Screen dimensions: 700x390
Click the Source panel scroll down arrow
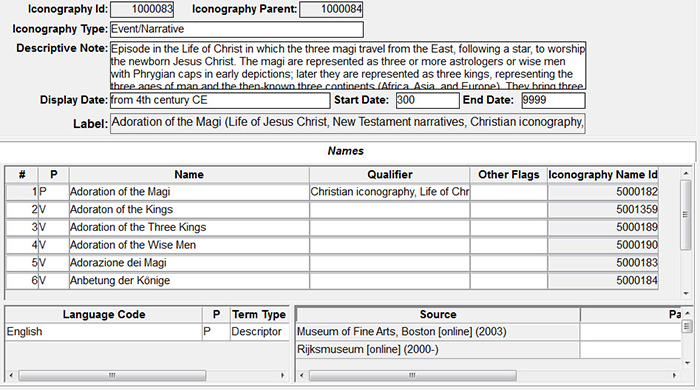point(688,363)
